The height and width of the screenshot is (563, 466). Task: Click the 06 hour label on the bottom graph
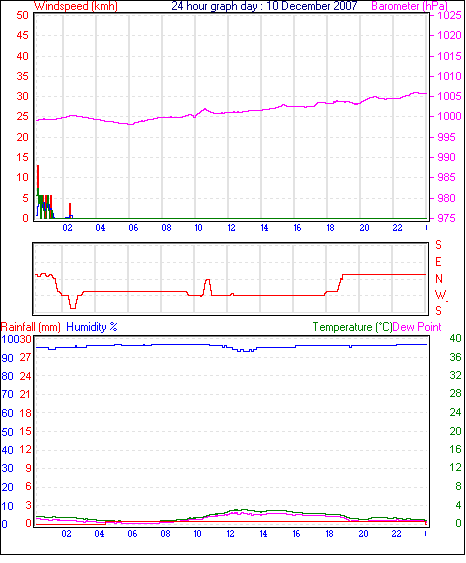click(x=132, y=534)
